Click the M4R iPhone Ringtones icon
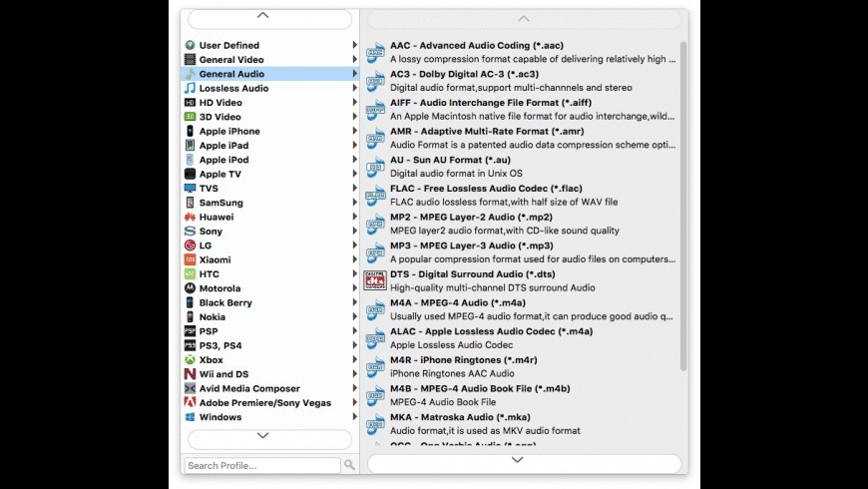The width and height of the screenshot is (868, 489). coord(375,366)
